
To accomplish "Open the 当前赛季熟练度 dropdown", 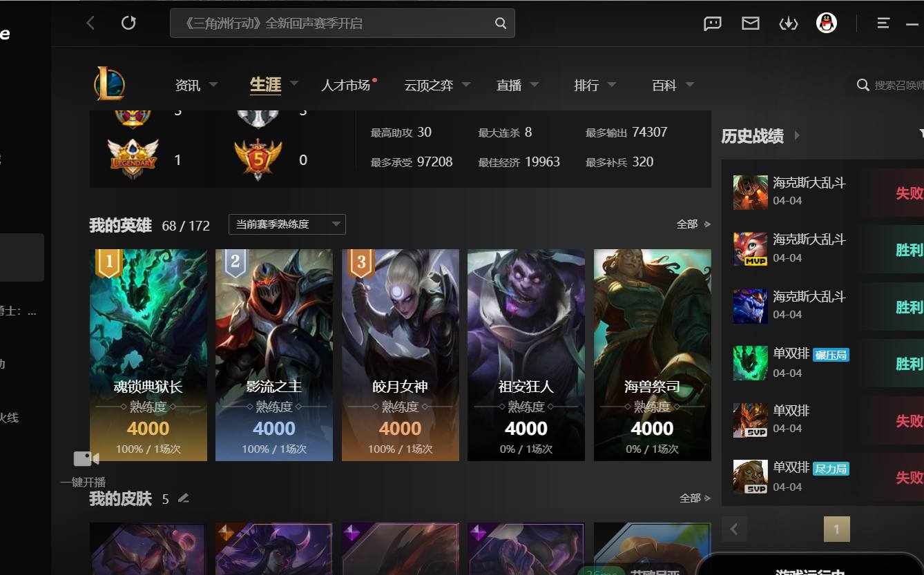I will point(287,224).
